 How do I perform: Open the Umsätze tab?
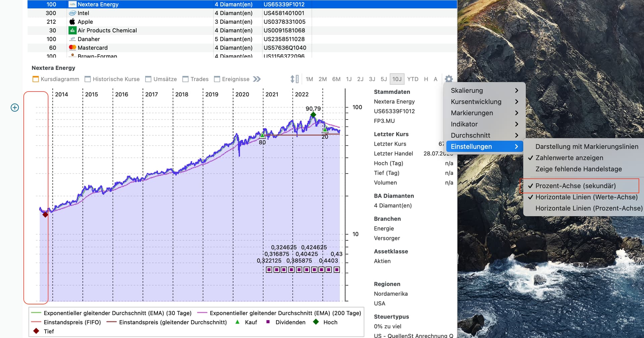tap(161, 79)
